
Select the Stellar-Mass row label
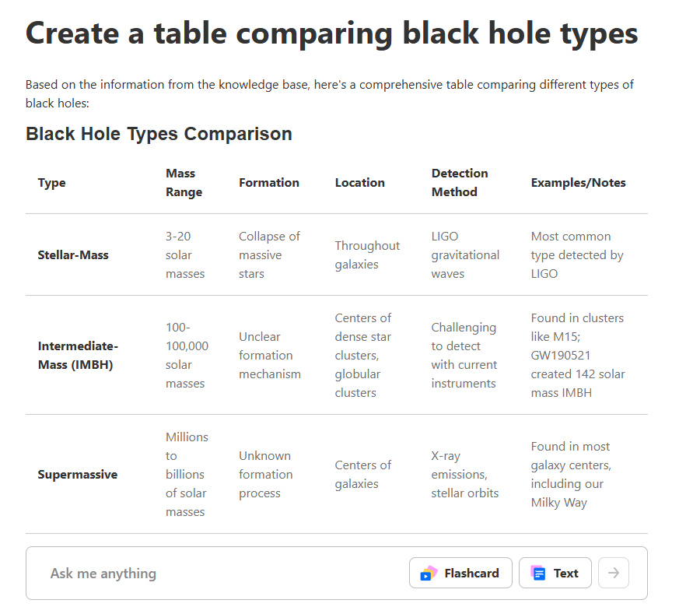[x=73, y=255]
